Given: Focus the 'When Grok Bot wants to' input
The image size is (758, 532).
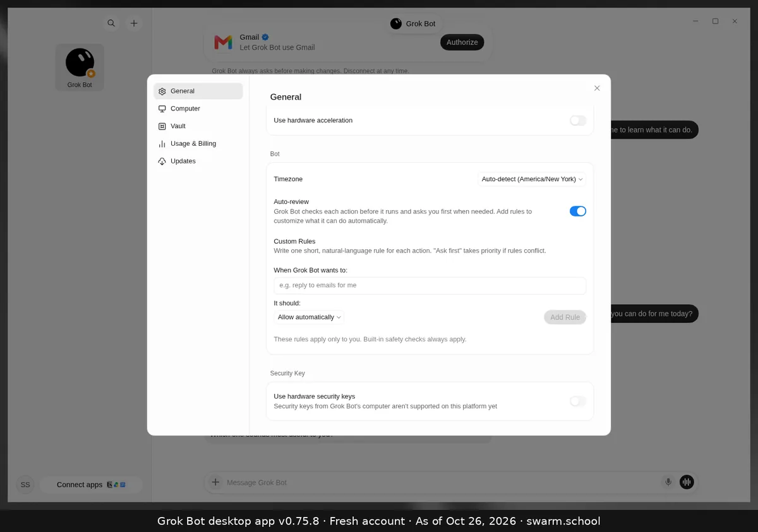Looking at the screenshot, I should click(430, 285).
